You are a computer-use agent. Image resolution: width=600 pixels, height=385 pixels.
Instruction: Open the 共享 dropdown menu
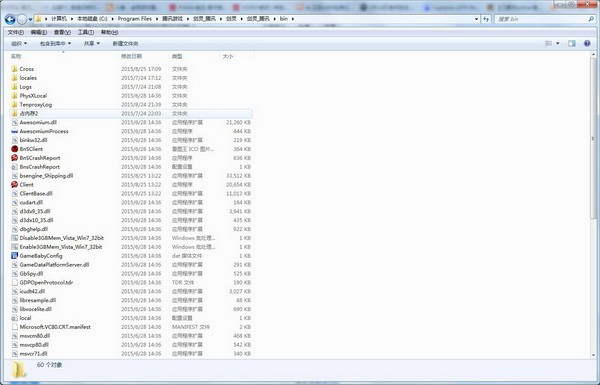click(92, 44)
